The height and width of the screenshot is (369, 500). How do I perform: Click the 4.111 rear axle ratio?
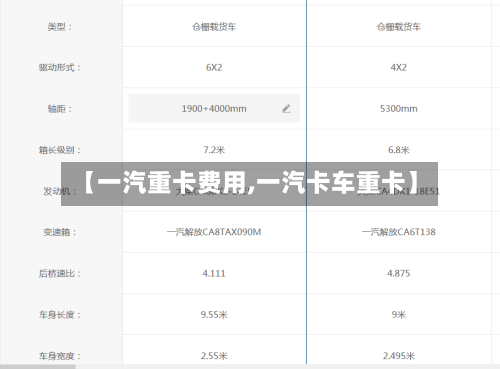click(214, 273)
